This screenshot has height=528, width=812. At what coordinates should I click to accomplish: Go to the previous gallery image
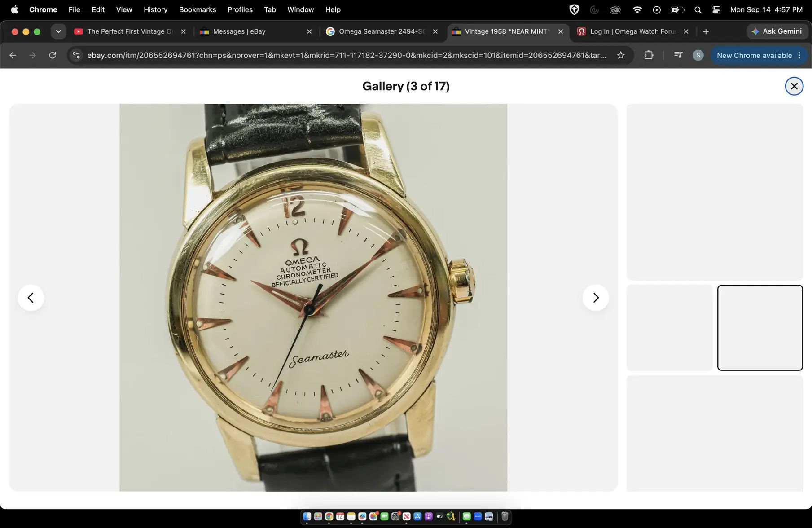coord(31,298)
